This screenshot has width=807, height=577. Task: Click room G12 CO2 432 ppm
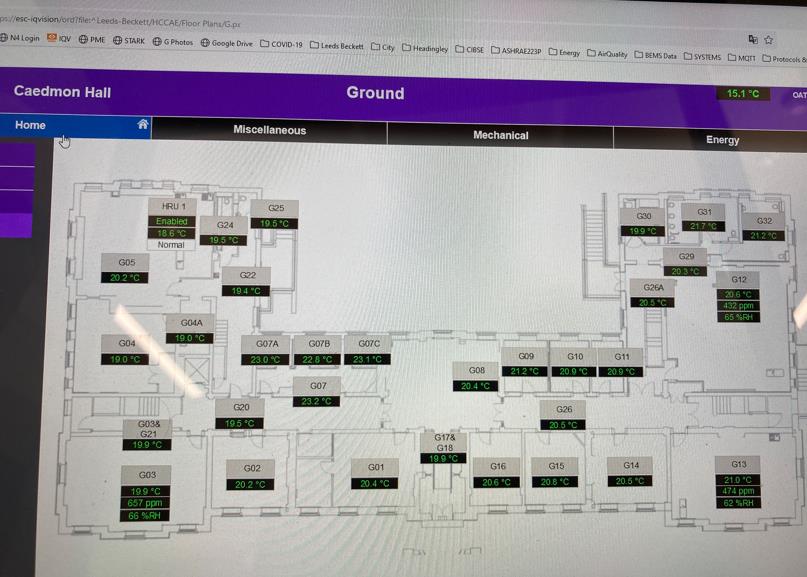(739, 306)
